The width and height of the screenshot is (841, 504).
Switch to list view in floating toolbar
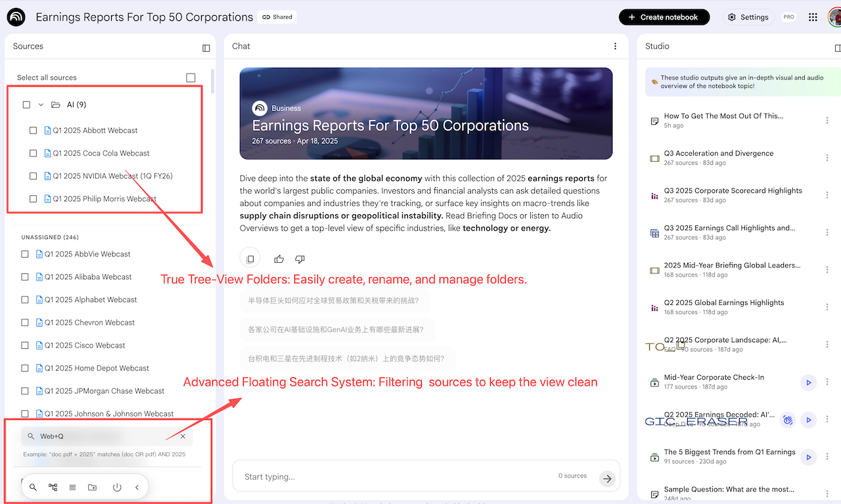tap(72, 487)
